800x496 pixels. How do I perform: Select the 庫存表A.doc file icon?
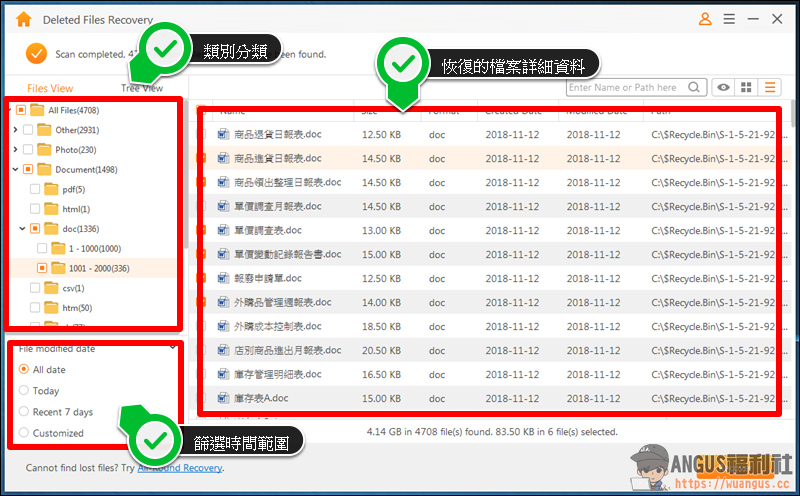point(223,398)
